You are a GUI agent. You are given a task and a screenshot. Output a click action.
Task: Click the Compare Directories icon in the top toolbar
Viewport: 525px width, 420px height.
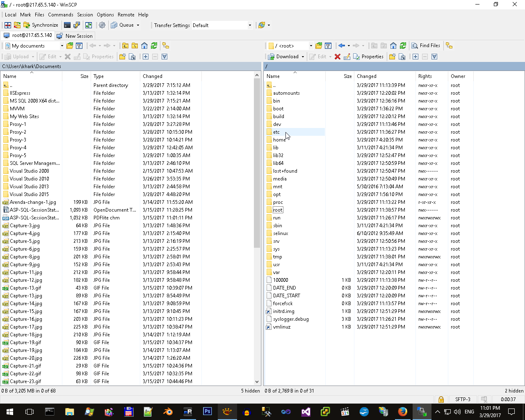(8, 25)
